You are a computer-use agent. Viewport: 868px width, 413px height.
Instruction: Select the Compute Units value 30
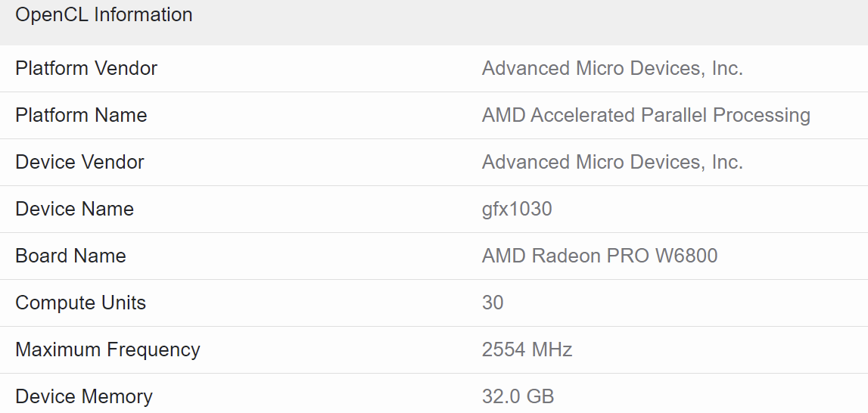[493, 303]
